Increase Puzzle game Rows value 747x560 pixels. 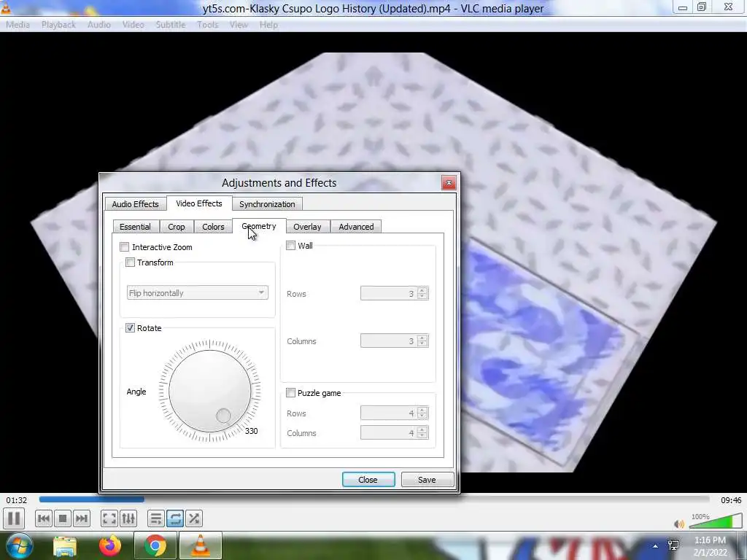pyautogui.click(x=422, y=410)
